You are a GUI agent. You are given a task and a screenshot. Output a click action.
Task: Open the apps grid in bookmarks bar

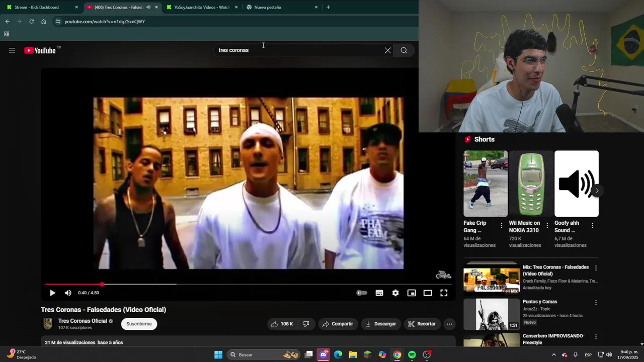[7, 34]
